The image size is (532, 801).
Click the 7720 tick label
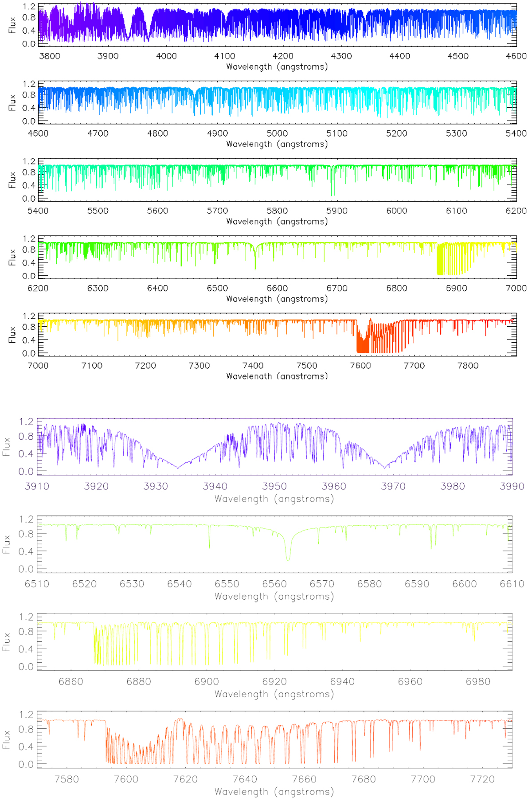coord(482,779)
